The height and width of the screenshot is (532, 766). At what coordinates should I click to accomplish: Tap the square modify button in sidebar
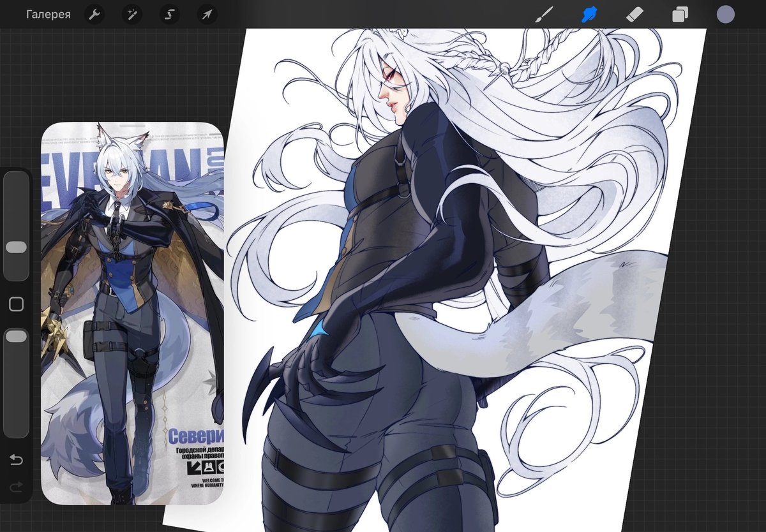coord(16,304)
